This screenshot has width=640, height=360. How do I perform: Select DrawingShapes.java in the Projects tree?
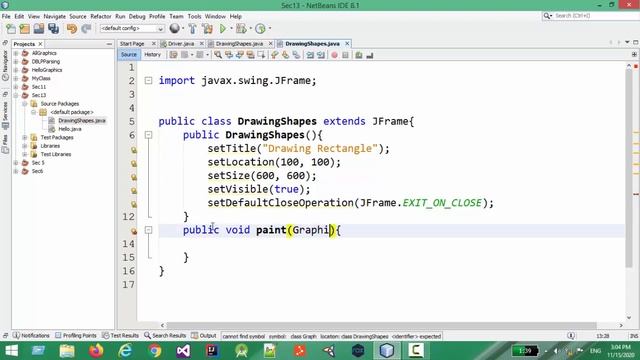pyautogui.click(x=82, y=120)
